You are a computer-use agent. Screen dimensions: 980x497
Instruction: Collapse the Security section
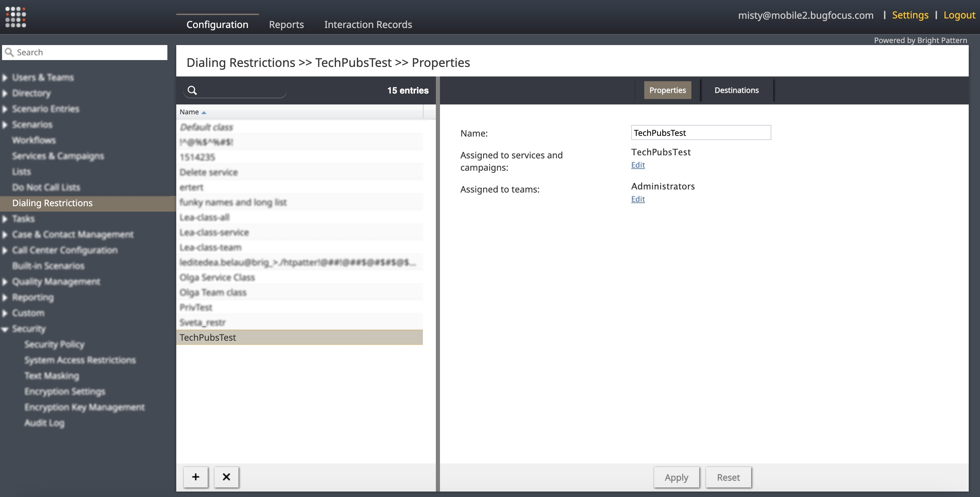click(4, 329)
